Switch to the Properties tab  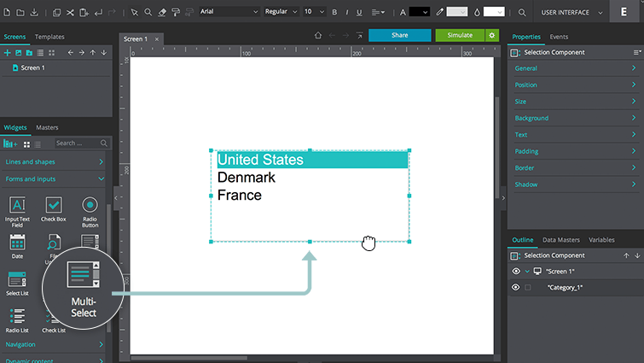point(526,37)
